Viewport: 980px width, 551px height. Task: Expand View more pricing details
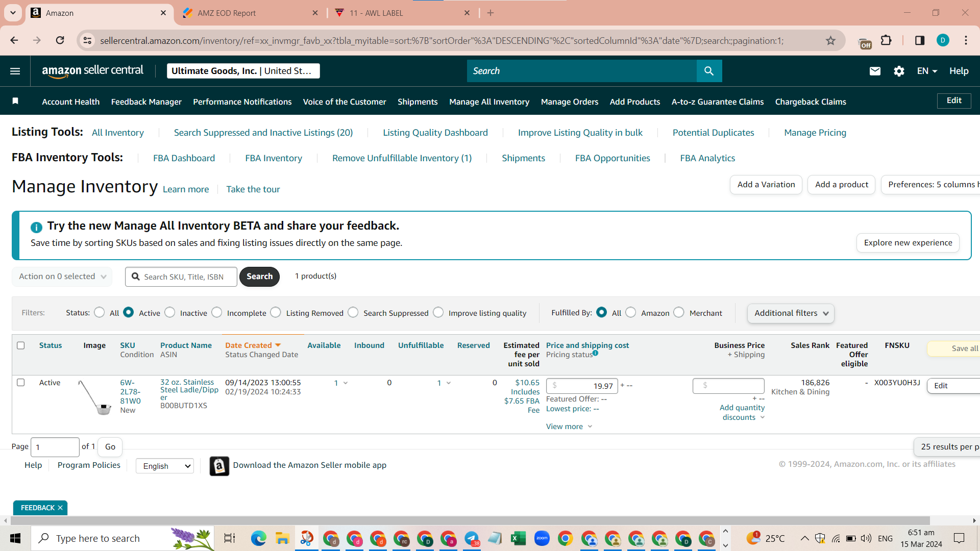pyautogui.click(x=569, y=427)
